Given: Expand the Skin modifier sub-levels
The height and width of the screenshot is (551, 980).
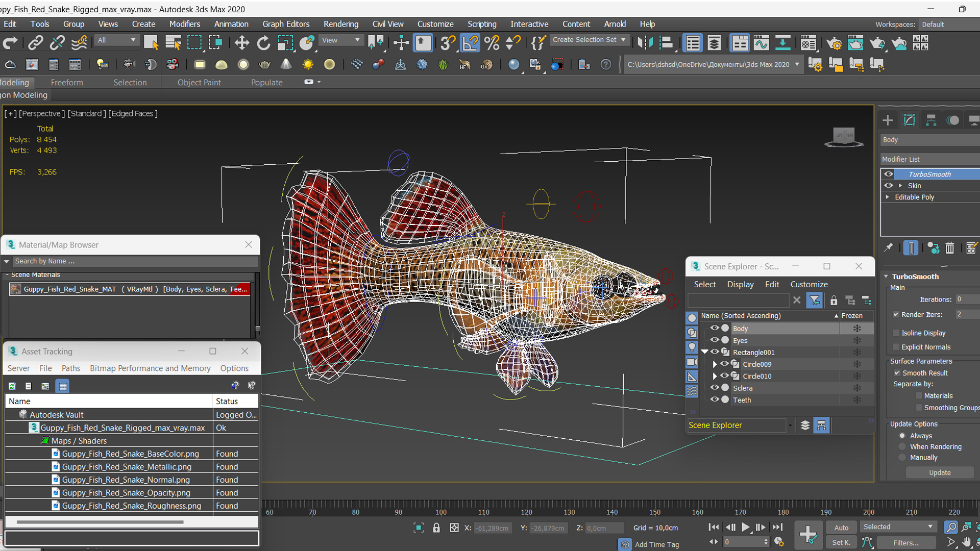Looking at the screenshot, I should point(900,186).
